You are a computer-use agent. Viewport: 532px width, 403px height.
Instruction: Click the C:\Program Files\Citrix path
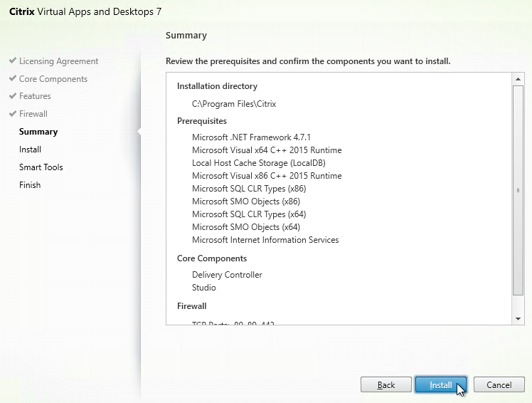point(234,104)
